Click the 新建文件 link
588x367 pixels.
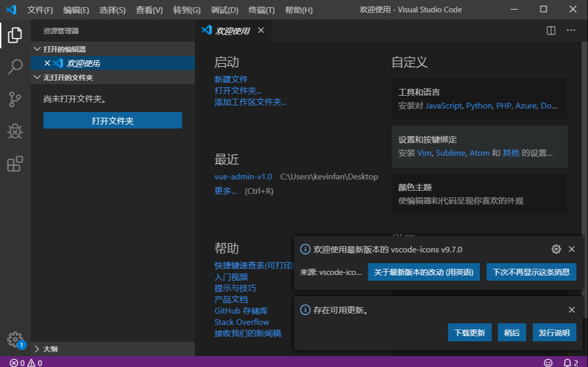231,79
